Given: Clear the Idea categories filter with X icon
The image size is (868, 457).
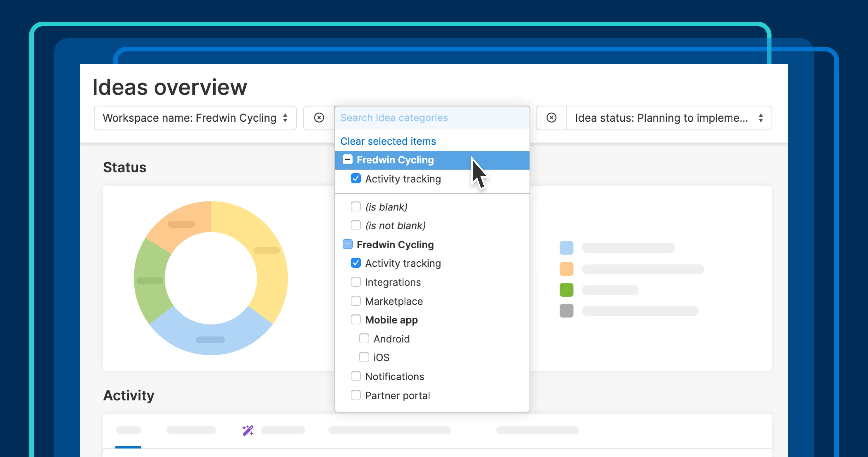Looking at the screenshot, I should point(319,118).
